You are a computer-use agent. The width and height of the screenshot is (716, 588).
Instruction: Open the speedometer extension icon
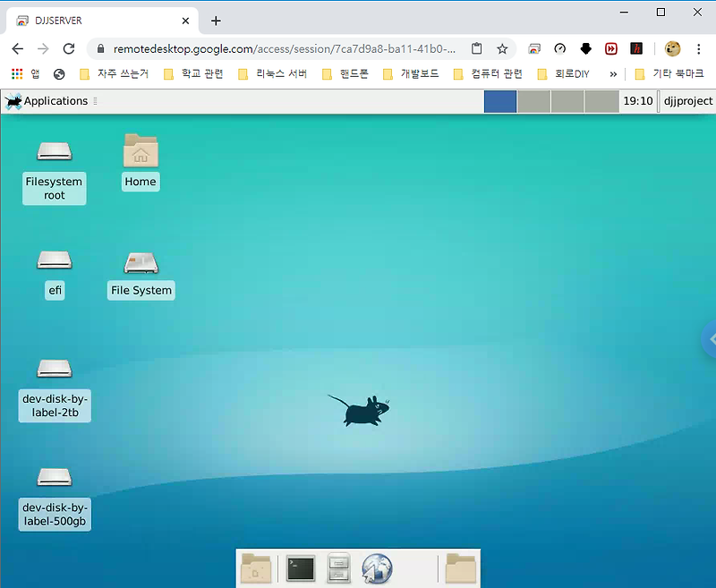pyautogui.click(x=560, y=49)
